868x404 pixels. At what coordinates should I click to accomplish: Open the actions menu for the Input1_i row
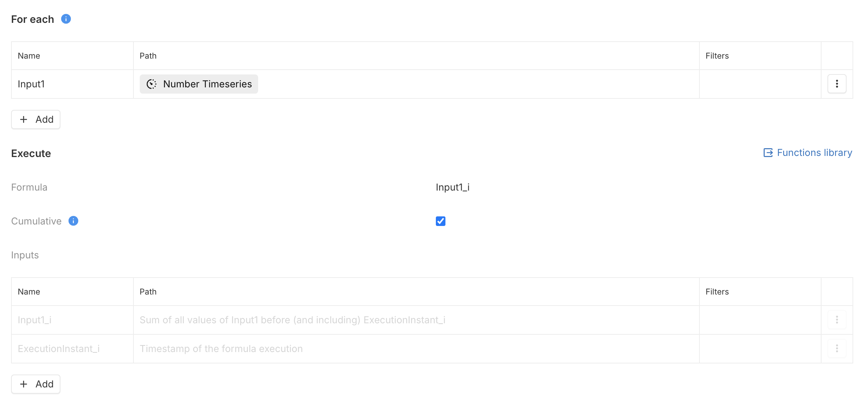click(x=836, y=320)
